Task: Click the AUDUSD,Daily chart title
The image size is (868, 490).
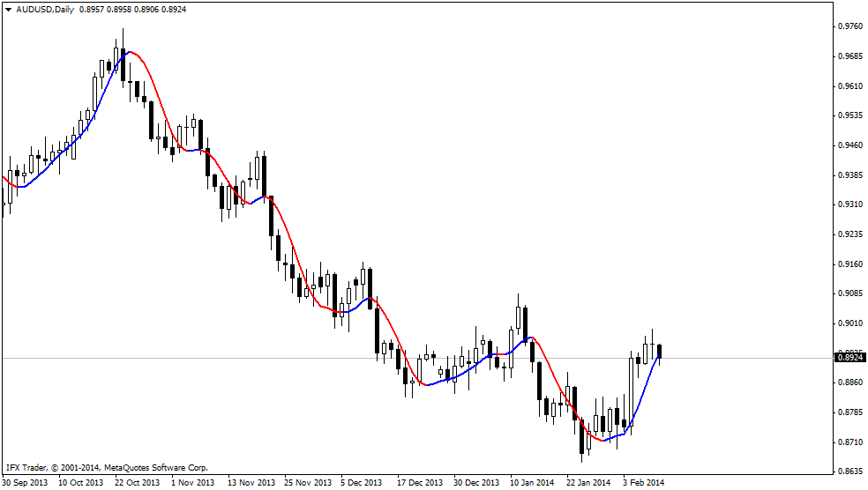Action: [45, 9]
